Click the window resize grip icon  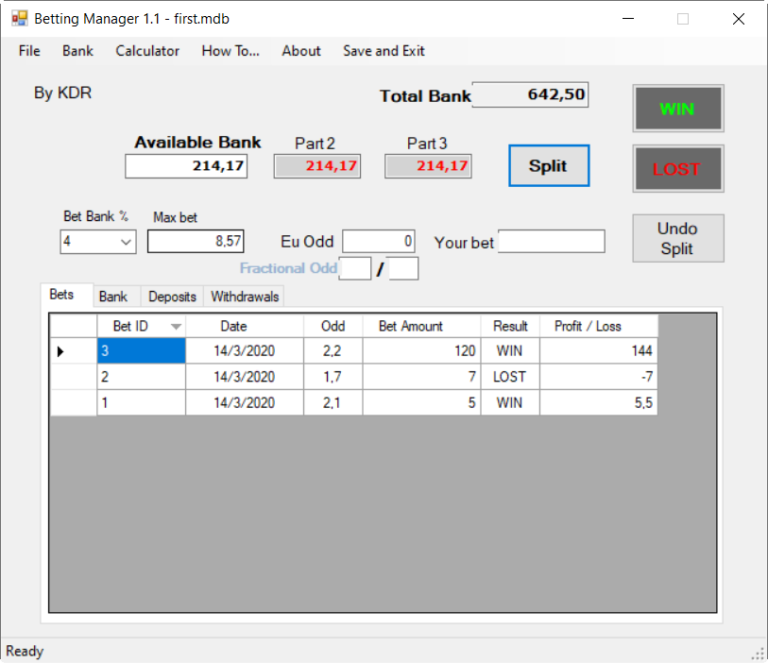tap(758, 654)
